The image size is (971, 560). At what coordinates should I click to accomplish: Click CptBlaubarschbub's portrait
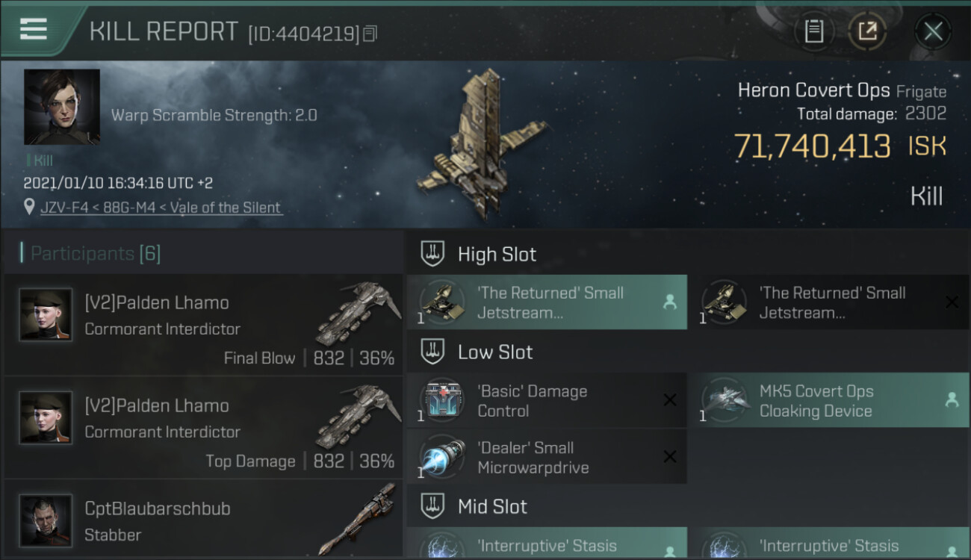click(x=46, y=520)
